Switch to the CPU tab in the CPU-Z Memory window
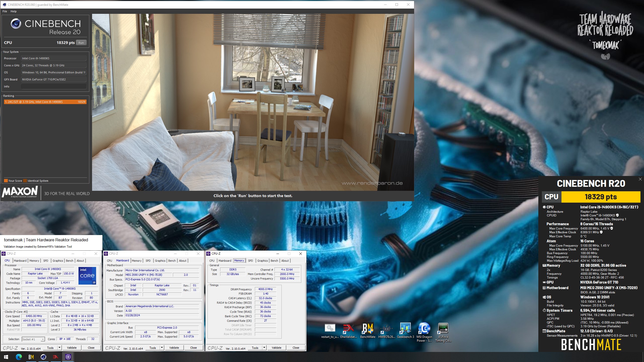This screenshot has height=362, width=644. pyautogui.click(x=212, y=261)
